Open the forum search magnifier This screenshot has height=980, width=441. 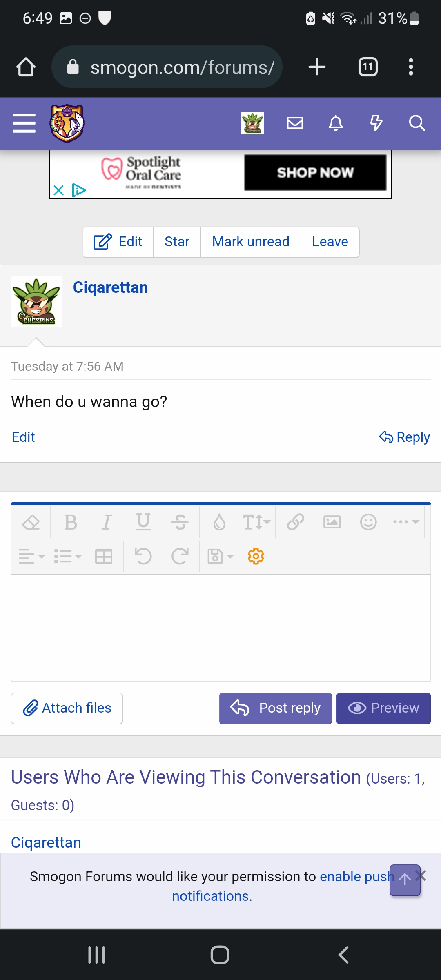[417, 123]
